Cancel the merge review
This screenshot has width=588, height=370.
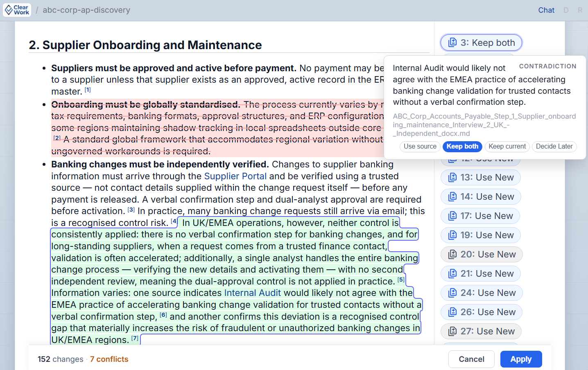(x=471, y=359)
